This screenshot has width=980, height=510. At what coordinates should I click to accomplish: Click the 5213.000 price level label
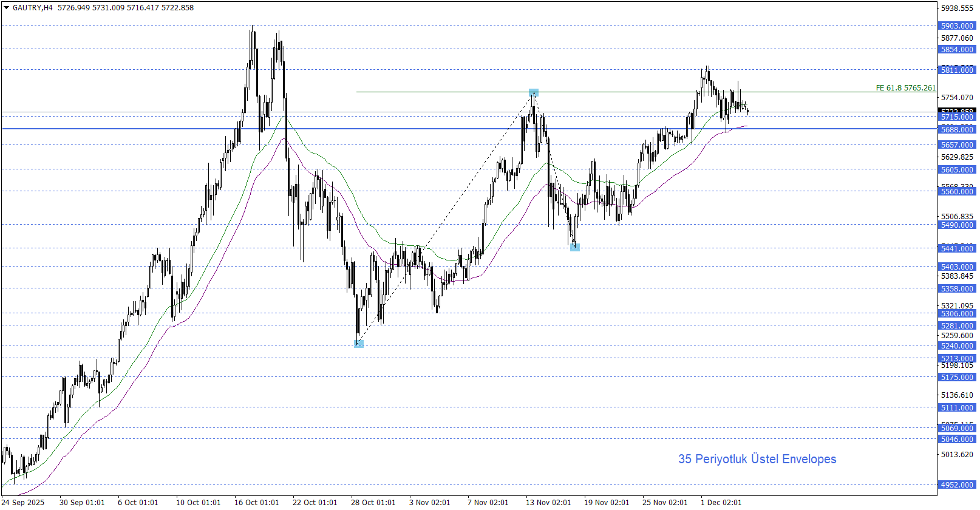point(957,359)
